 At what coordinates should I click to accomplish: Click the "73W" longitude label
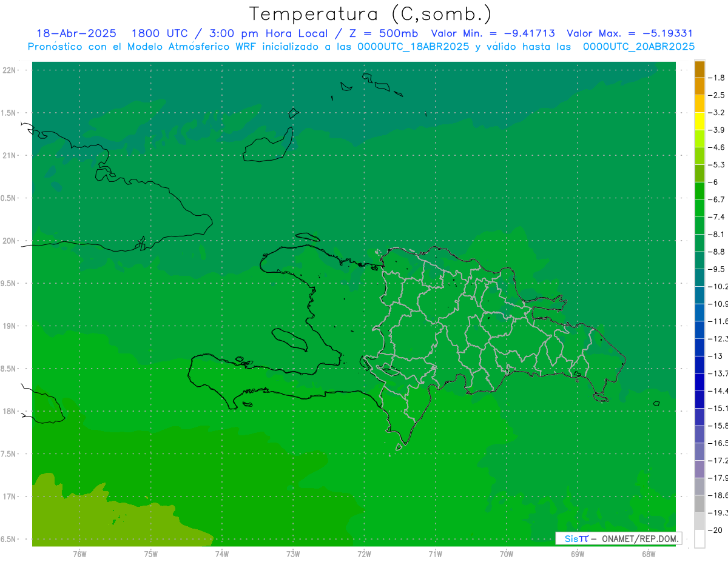coord(293,554)
